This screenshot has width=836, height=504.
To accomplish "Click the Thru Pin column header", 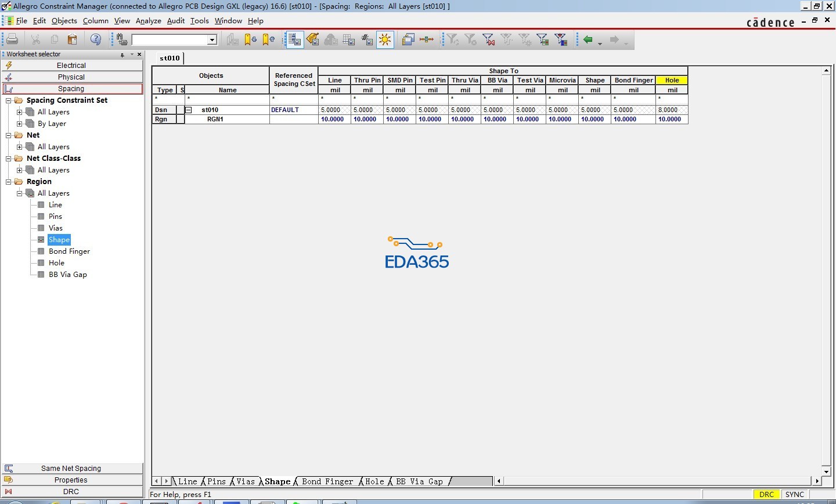I will pos(367,80).
